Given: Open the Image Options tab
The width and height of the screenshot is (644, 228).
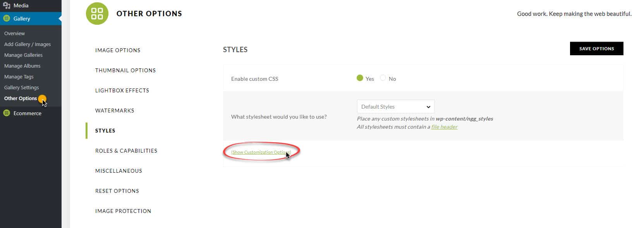Looking at the screenshot, I should coord(118,50).
